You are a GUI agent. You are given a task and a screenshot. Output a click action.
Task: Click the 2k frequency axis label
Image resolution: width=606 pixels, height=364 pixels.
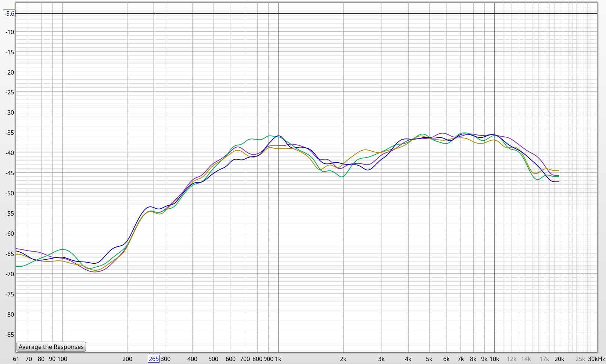(x=343, y=359)
